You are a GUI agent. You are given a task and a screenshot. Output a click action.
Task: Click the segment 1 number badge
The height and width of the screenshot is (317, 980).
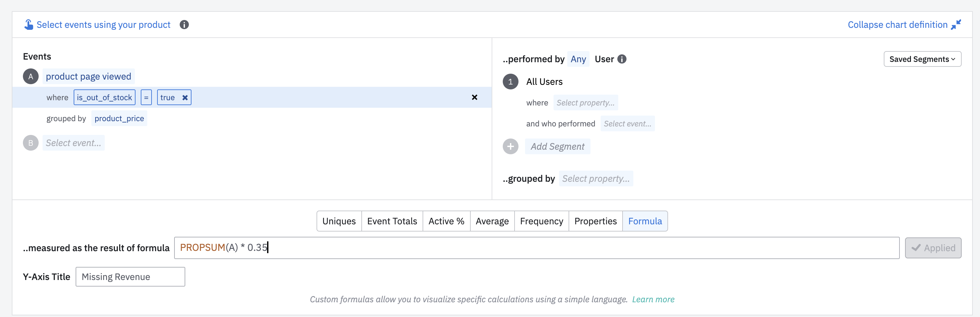[510, 82]
